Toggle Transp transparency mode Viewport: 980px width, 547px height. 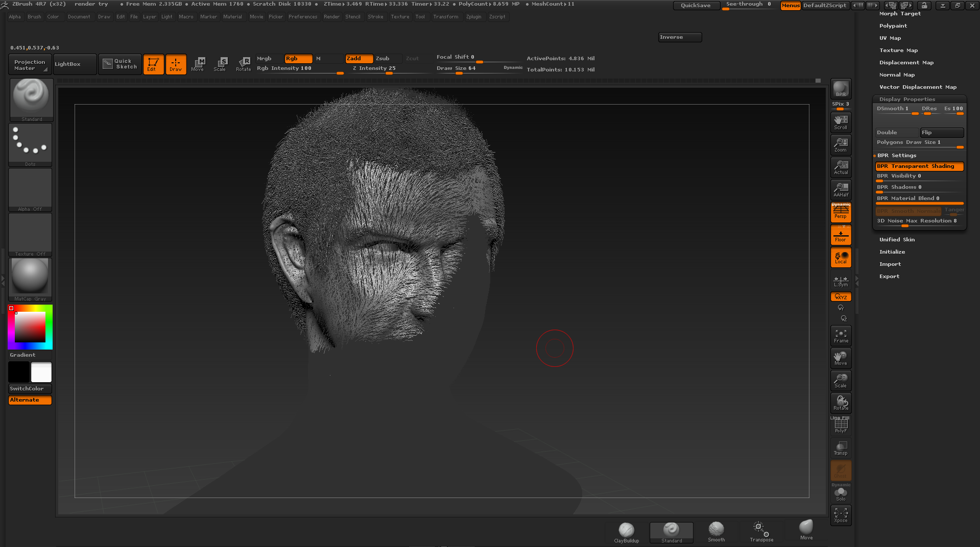click(x=841, y=448)
